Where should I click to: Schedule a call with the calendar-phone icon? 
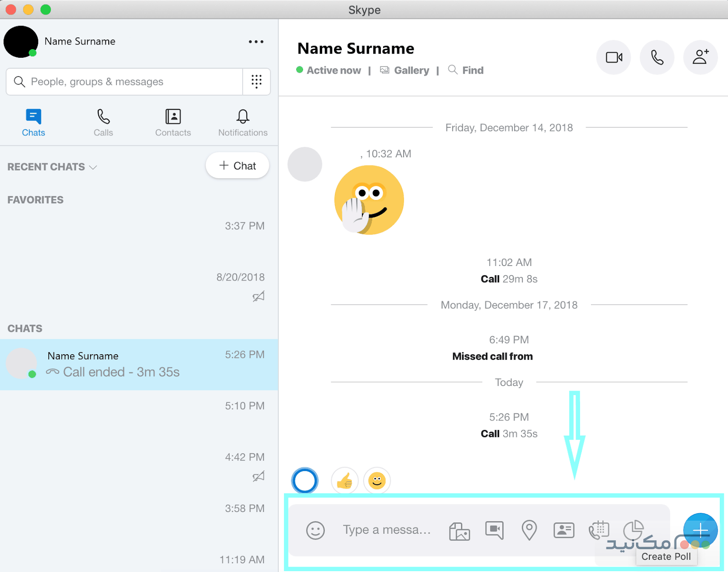click(x=598, y=530)
